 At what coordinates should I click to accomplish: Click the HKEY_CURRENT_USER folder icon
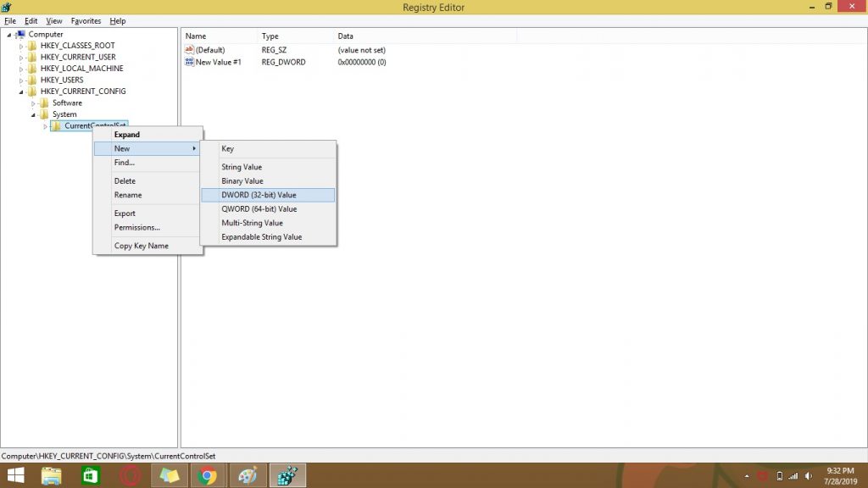(x=32, y=57)
